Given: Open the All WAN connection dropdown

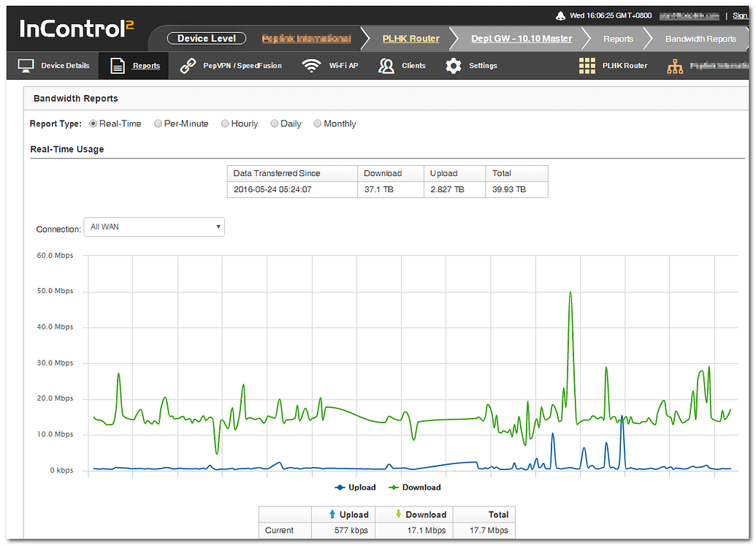Looking at the screenshot, I should tap(153, 227).
